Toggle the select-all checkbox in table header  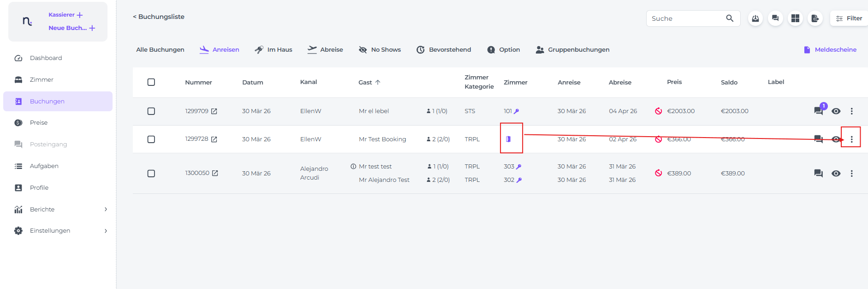(151, 82)
